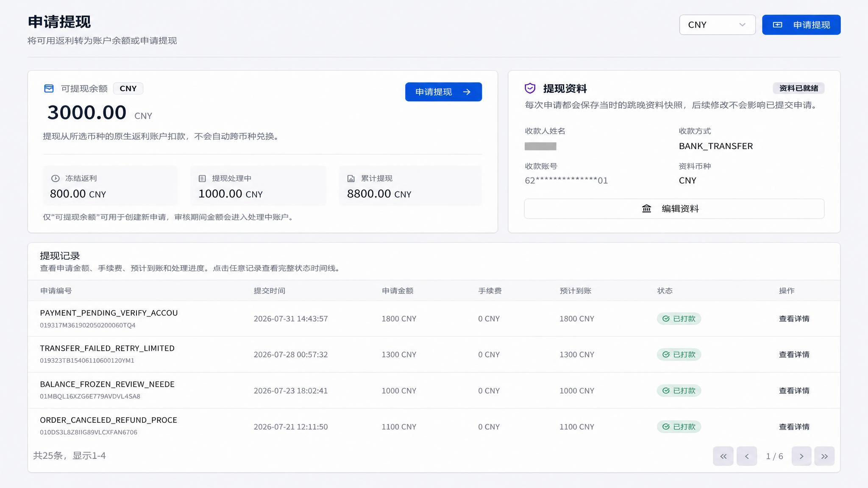The image size is (868, 488).
Task: Click the 资料已就绪 status badge
Action: (x=798, y=88)
